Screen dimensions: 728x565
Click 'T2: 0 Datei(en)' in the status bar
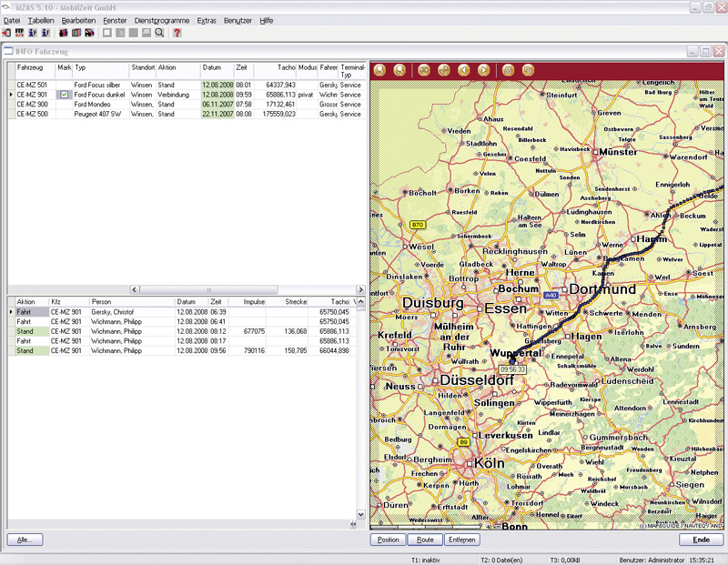coord(501,560)
